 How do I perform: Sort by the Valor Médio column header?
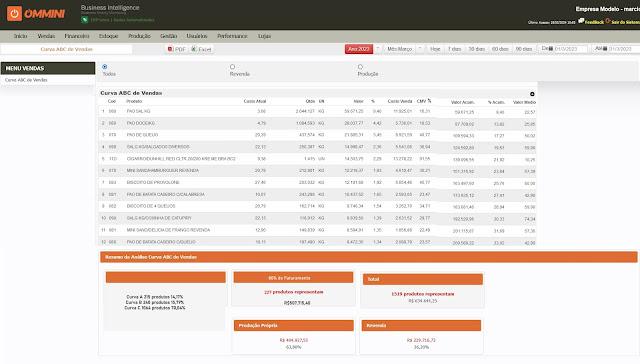click(x=524, y=102)
